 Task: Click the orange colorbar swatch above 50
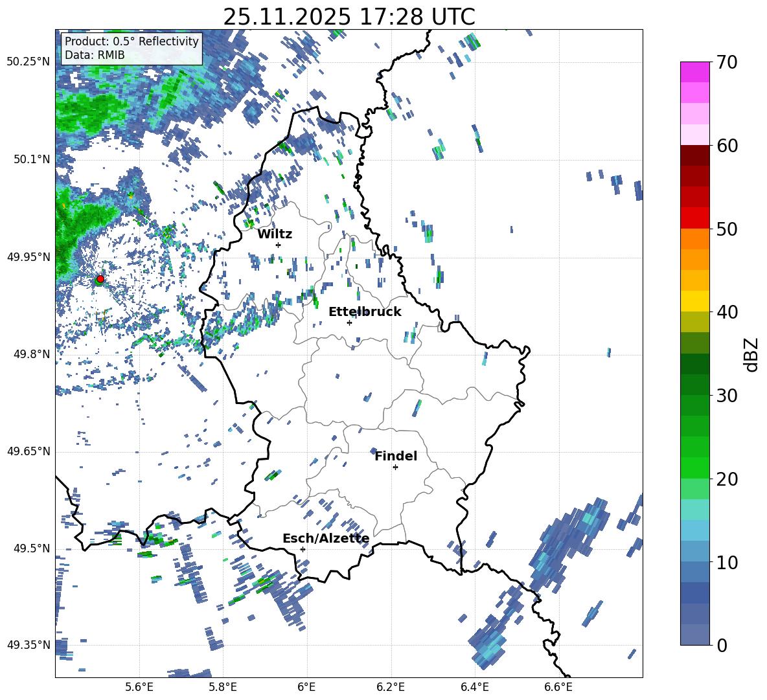click(x=694, y=239)
